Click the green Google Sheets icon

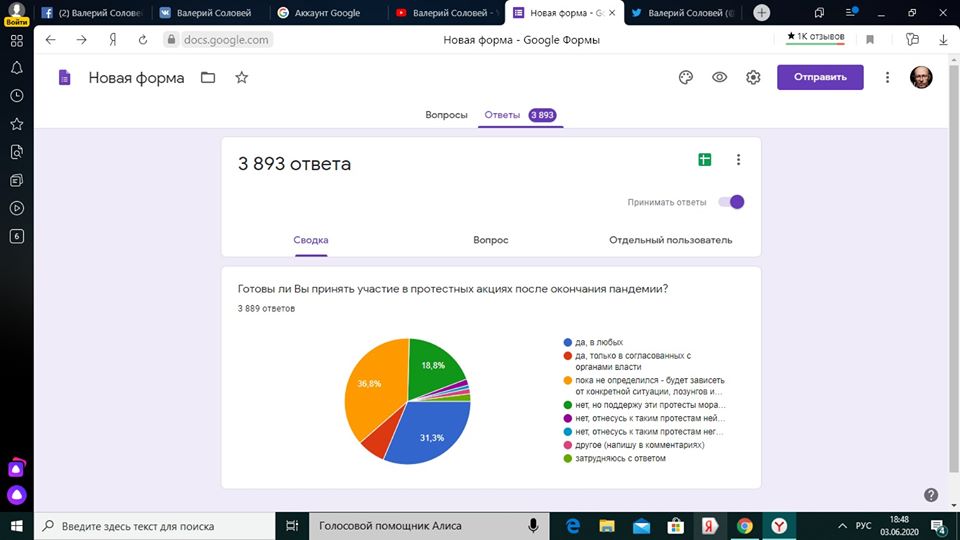click(704, 160)
